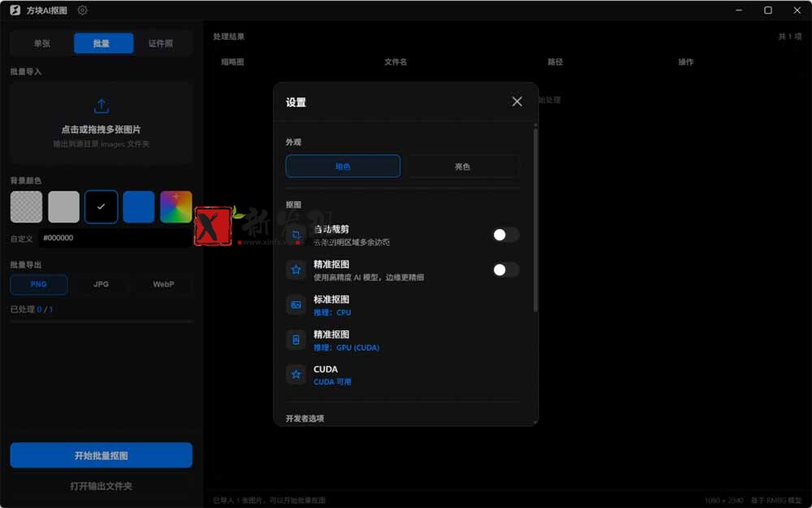Pick the blue background swatch
The height and width of the screenshot is (508, 812).
138,207
